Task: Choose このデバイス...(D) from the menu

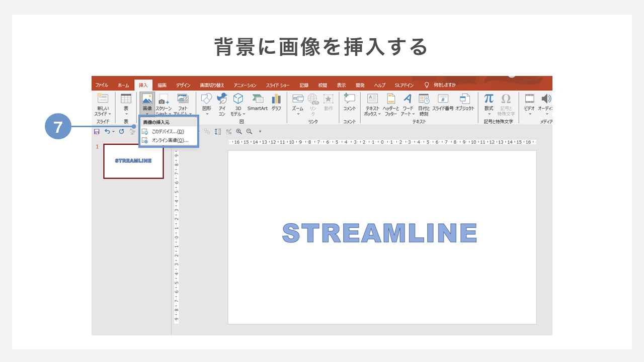Action: [x=169, y=131]
